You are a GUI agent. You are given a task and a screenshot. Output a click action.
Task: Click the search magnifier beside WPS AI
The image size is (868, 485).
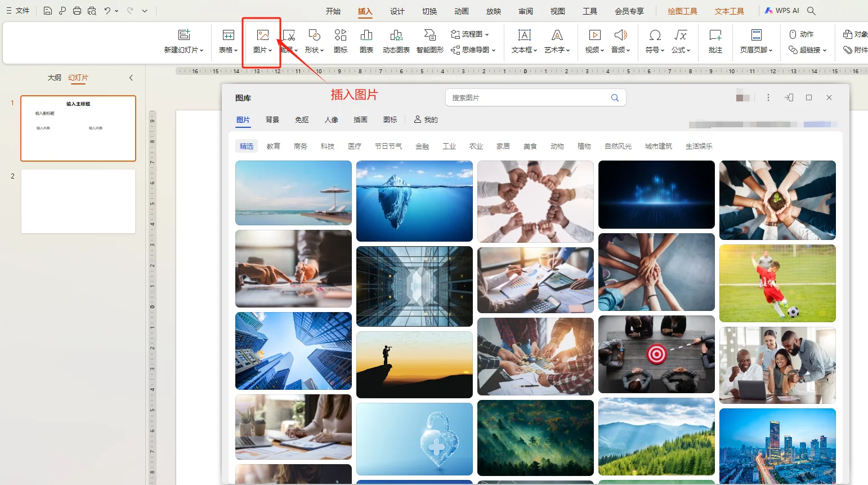[x=811, y=11]
